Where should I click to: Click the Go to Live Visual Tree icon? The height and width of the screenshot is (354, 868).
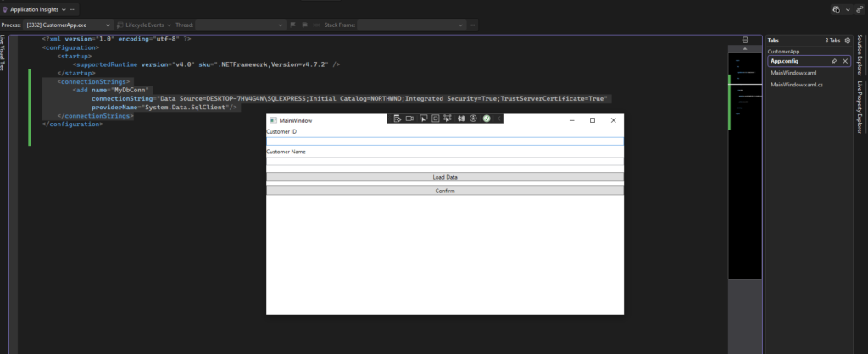(x=397, y=119)
